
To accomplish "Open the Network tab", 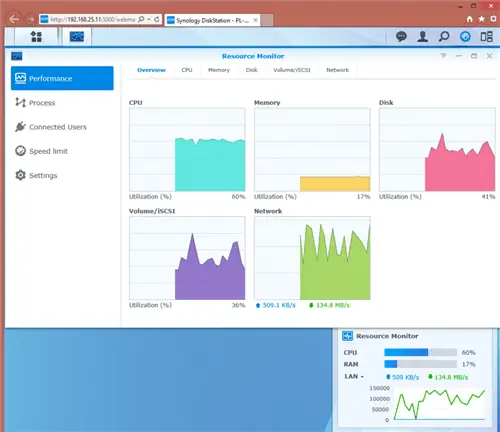I will click(x=337, y=70).
